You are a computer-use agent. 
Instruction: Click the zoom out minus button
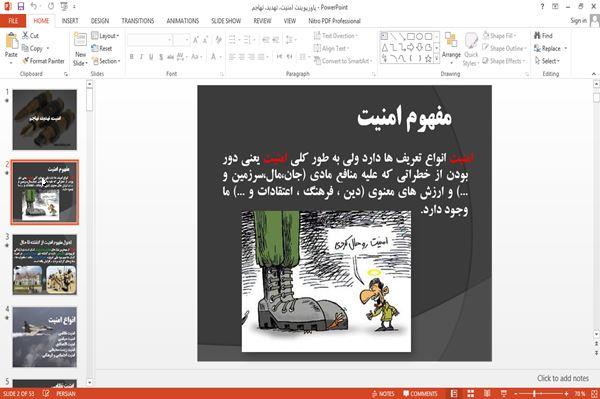click(516, 394)
